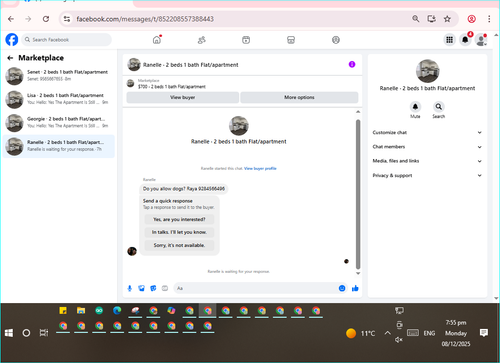Image resolution: width=500 pixels, height=363 pixels.
Task: Click the browser back arrow
Action: point(11,19)
